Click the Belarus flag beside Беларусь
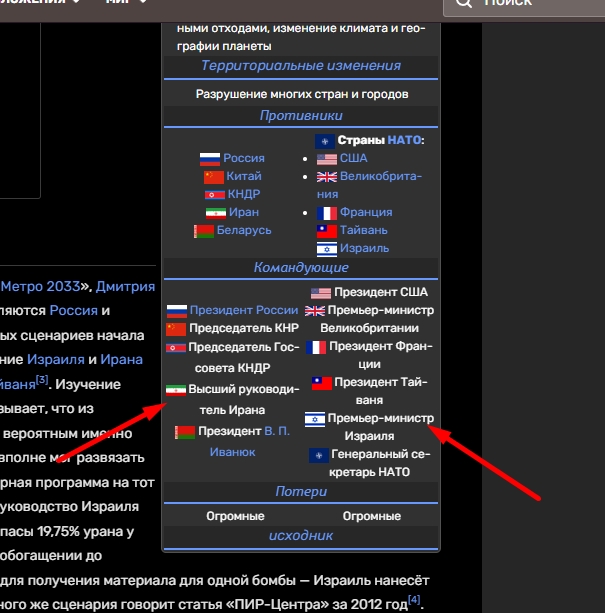This screenshot has width=605, height=613. click(x=204, y=231)
